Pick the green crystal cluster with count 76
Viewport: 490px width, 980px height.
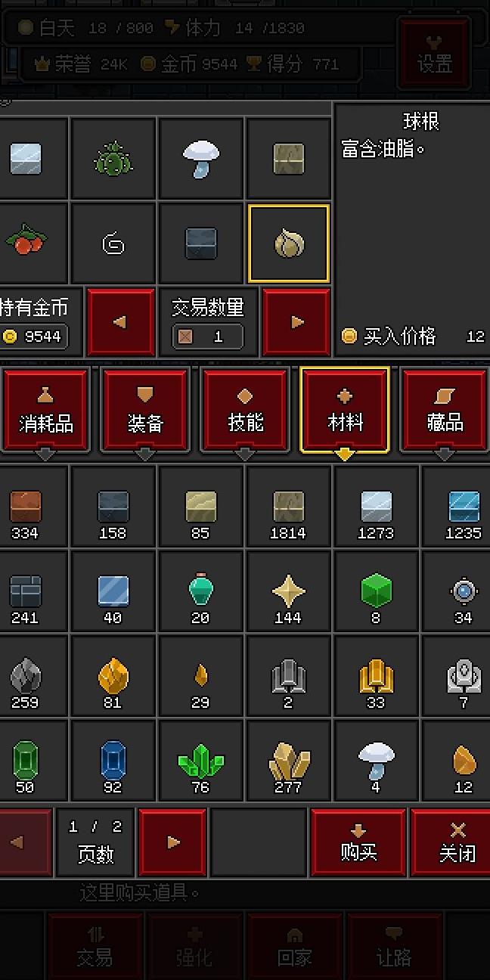pos(200,761)
